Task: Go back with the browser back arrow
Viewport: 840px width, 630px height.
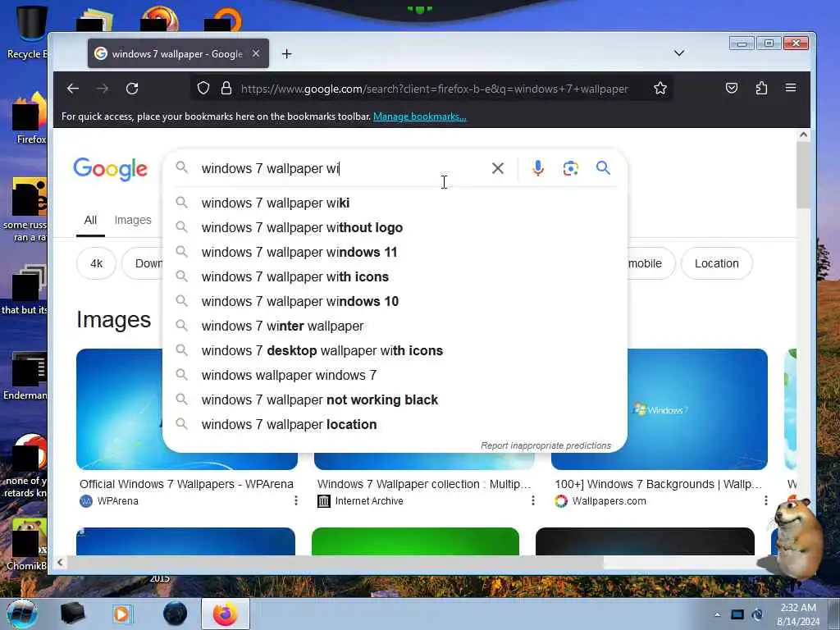Action: click(x=73, y=89)
